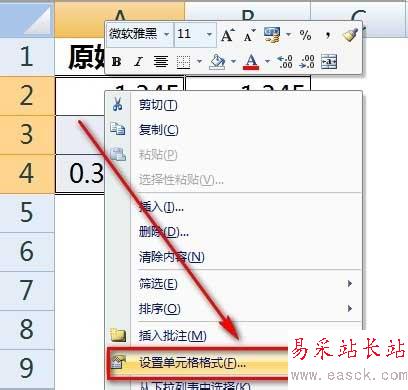The width and height of the screenshot is (408, 390).
Task: Open 排序(O) submenu arrow
Action: click(x=350, y=309)
